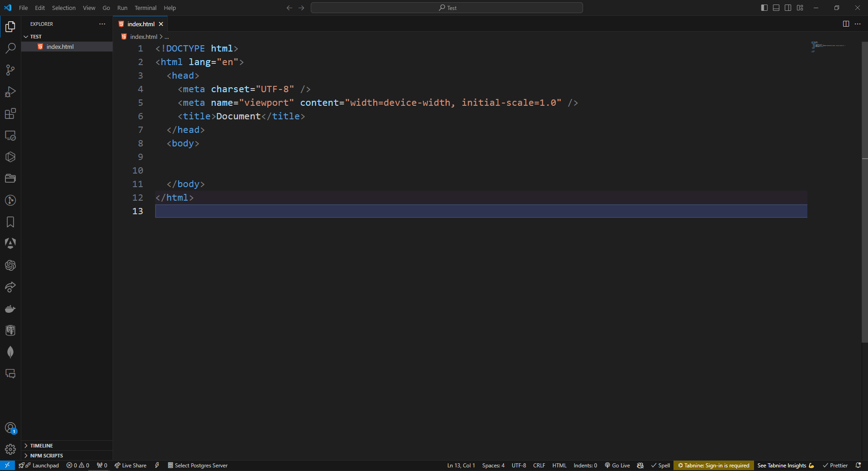Image resolution: width=868 pixels, height=471 pixels.
Task: Collapse the TEST folder section
Action: [x=67, y=37]
